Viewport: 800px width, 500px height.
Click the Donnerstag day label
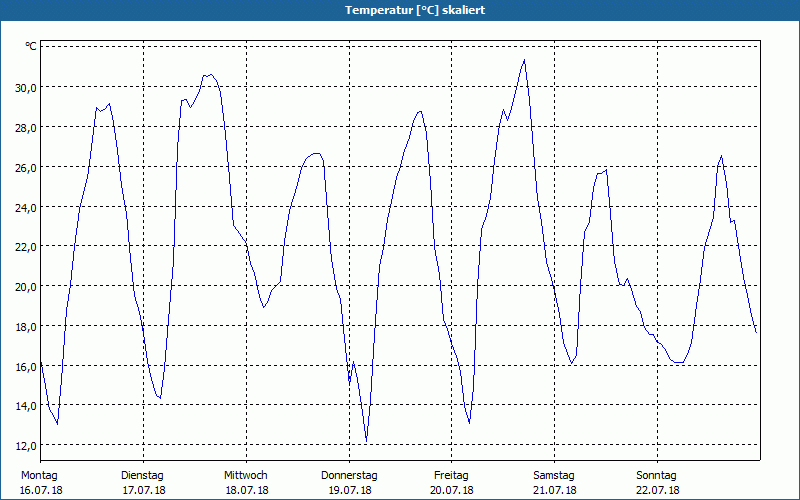pyautogui.click(x=349, y=476)
